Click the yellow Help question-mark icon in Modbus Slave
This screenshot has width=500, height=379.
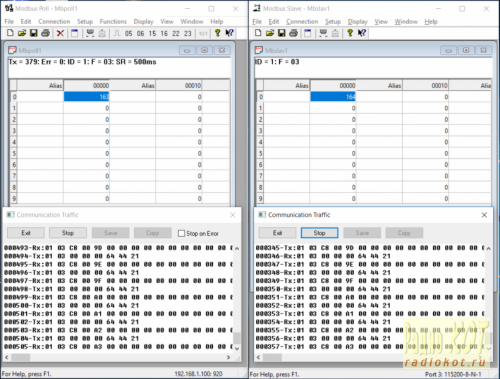pyautogui.click(x=350, y=33)
